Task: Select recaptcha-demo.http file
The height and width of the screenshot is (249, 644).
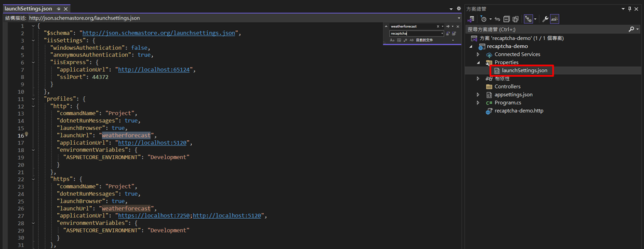Action: tap(519, 111)
